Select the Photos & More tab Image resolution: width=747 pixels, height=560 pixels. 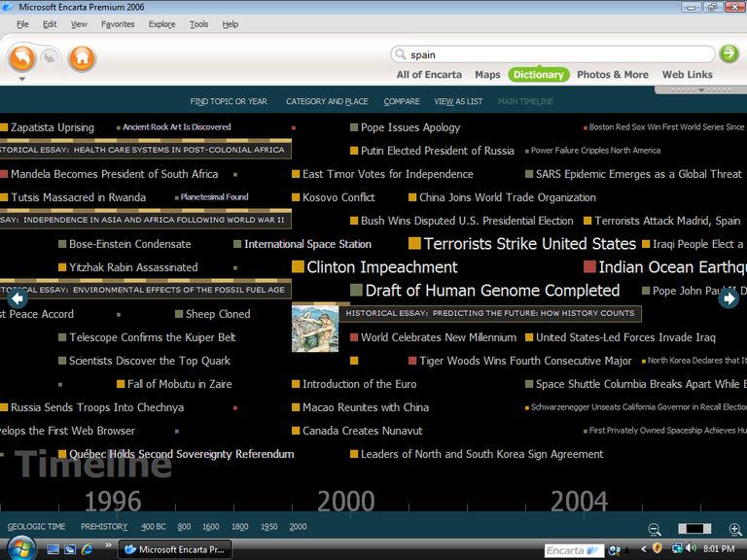612,75
